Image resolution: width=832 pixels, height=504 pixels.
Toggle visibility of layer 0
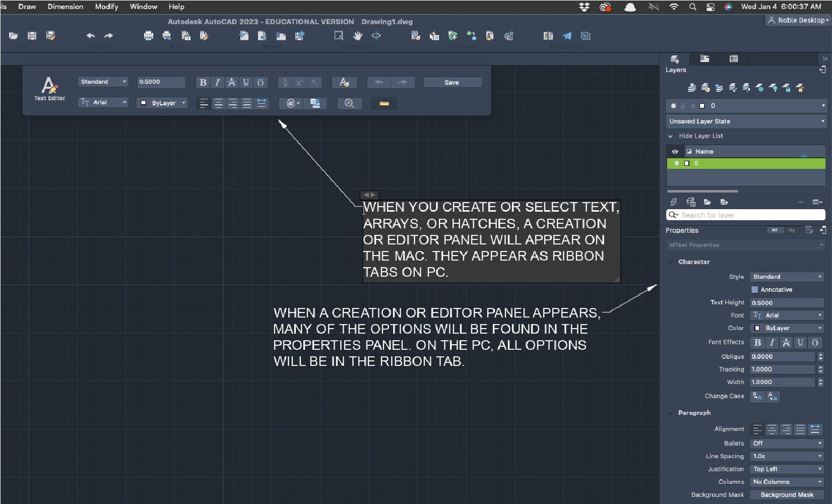pos(677,163)
